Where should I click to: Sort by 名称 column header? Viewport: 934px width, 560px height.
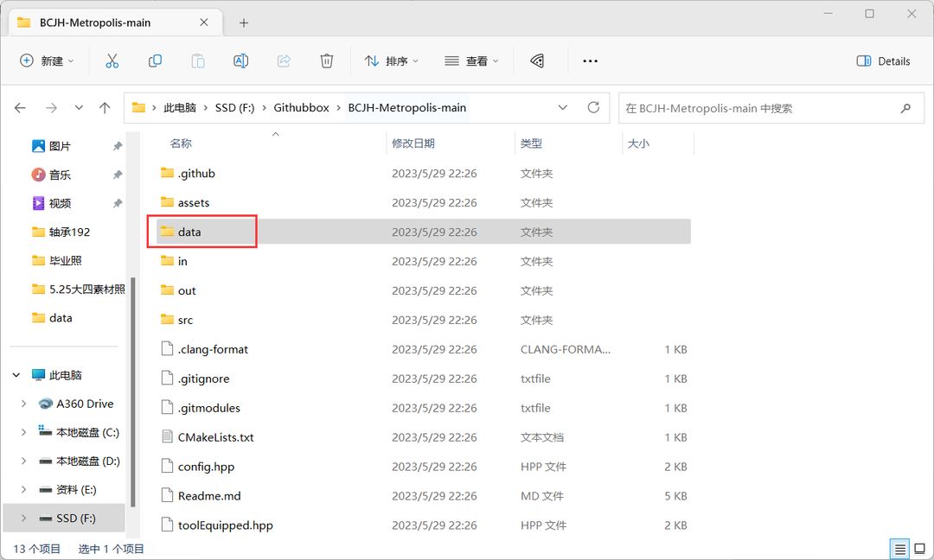point(181,143)
